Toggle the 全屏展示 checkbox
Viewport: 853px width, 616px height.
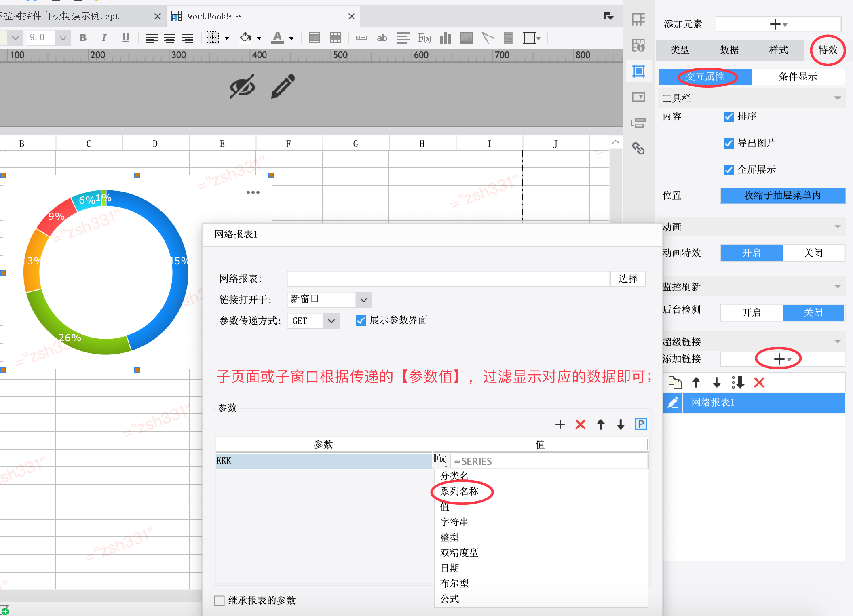click(728, 170)
